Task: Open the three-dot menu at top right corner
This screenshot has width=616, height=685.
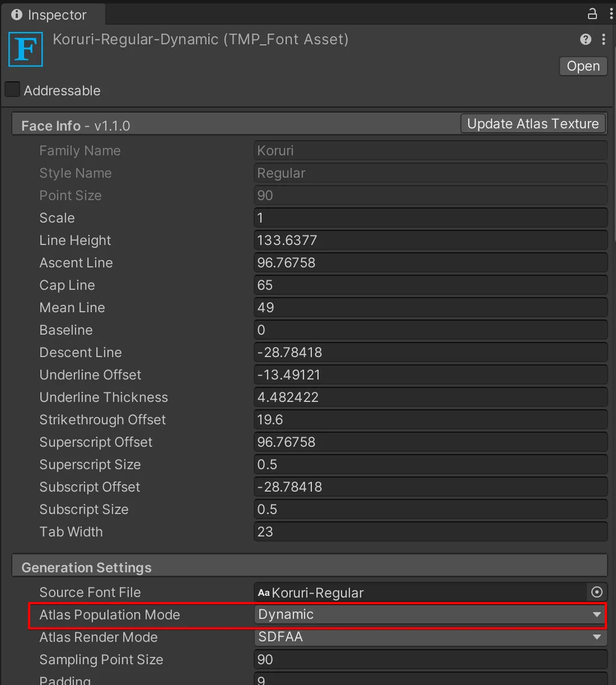Action: coord(610,14)
